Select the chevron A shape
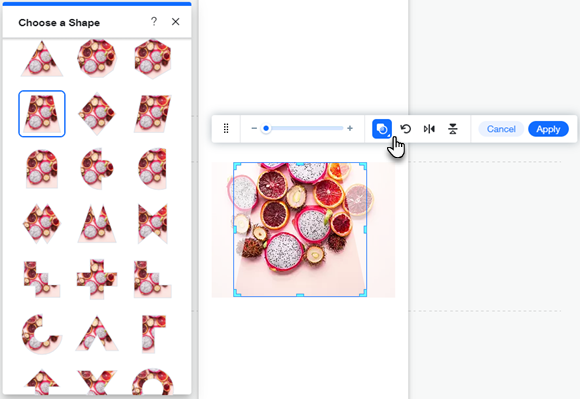580x400 pixels. tap(97, 333)
